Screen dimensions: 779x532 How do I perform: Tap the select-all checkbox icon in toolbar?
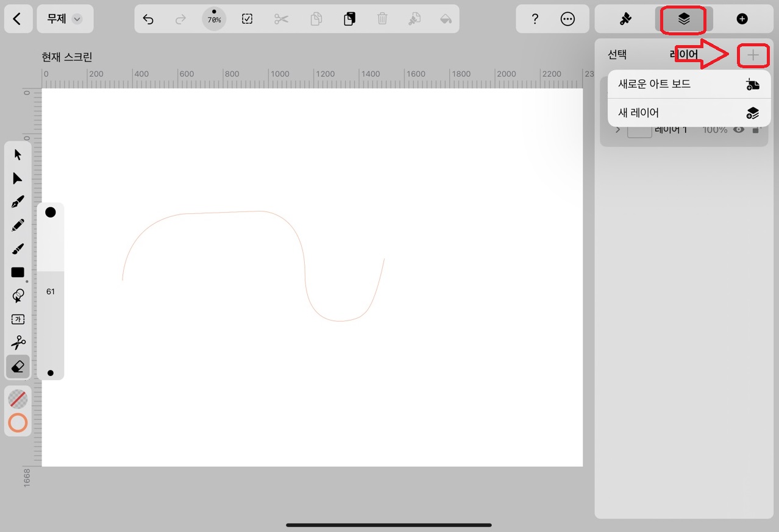click(247, 20)
